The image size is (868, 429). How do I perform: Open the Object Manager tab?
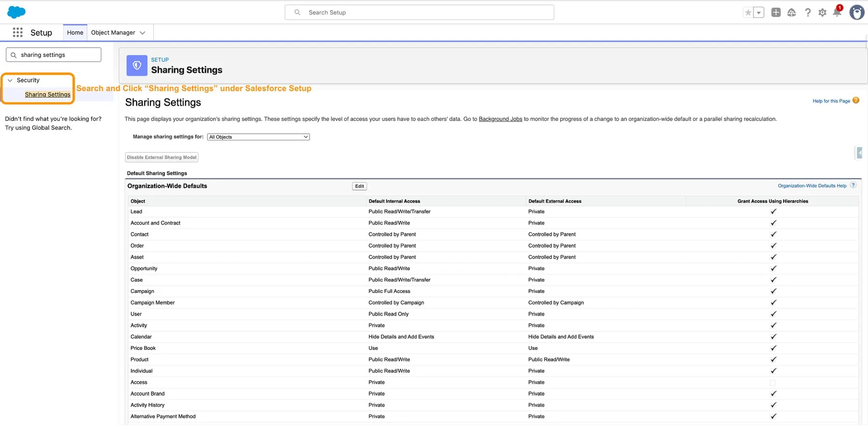click(x=113, y=33)
